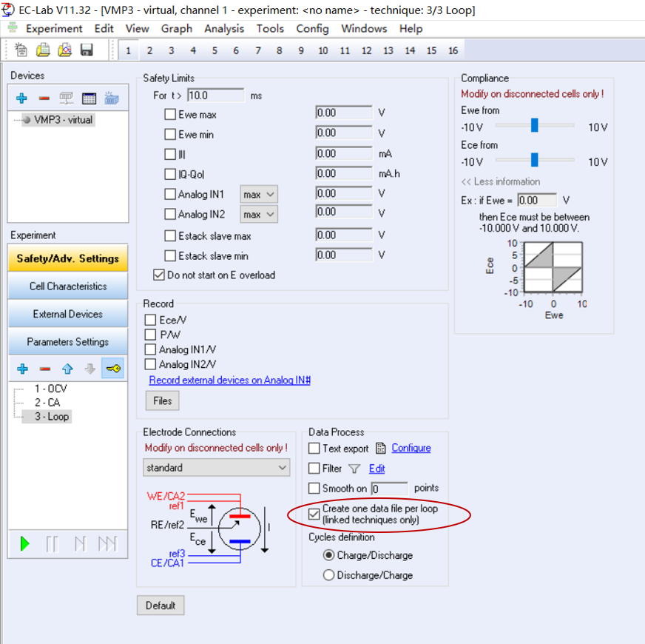Viewport: 645px width, 644px height.
Task: Open Record external devices on Analog IN# link
Action: 229,380
